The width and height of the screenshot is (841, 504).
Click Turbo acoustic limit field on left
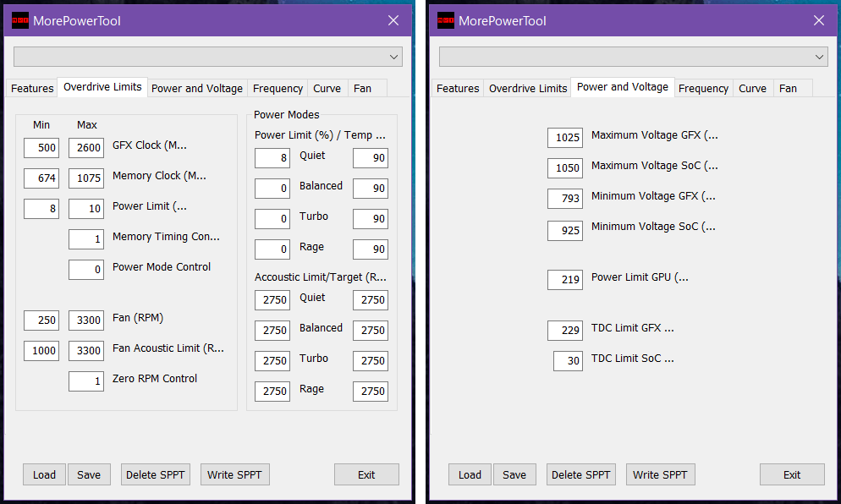tap(272, 361)
